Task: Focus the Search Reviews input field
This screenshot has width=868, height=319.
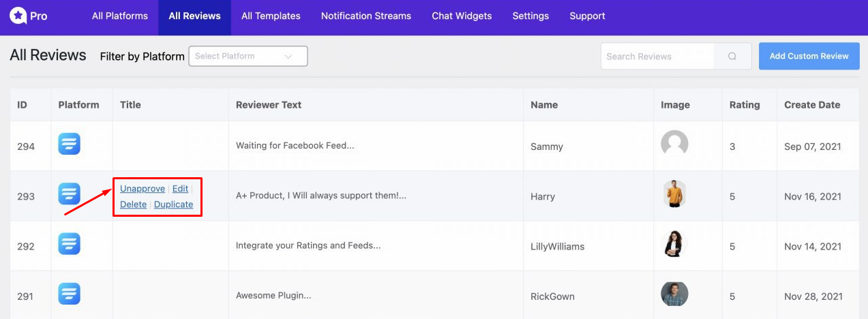Action: point(657,57)
